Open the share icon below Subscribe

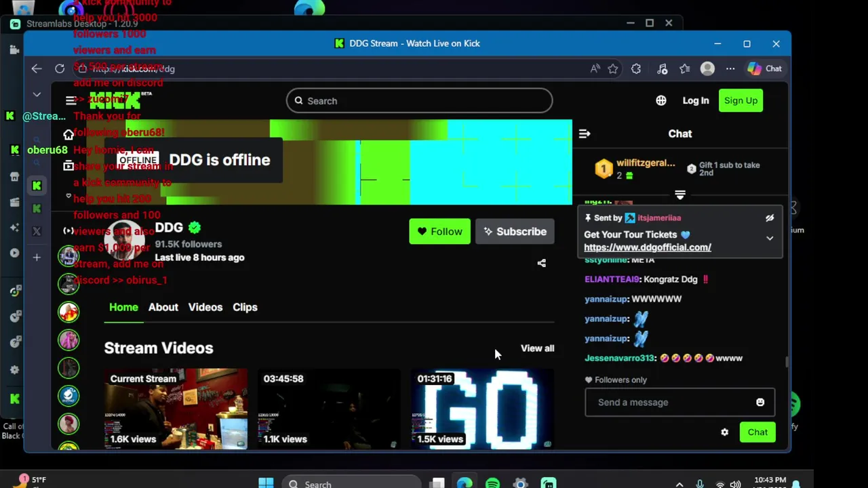point(542,263)
